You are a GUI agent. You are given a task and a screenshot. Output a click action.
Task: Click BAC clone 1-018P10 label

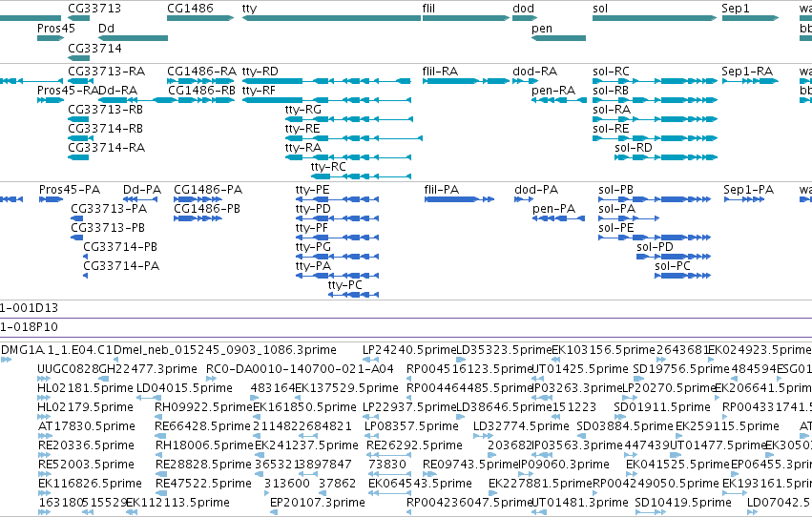(29, 327)
